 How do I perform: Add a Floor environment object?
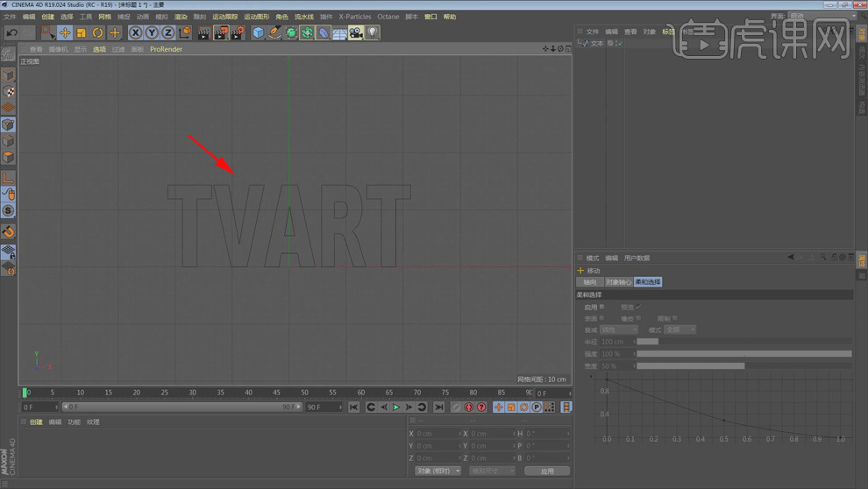point(339,33)
